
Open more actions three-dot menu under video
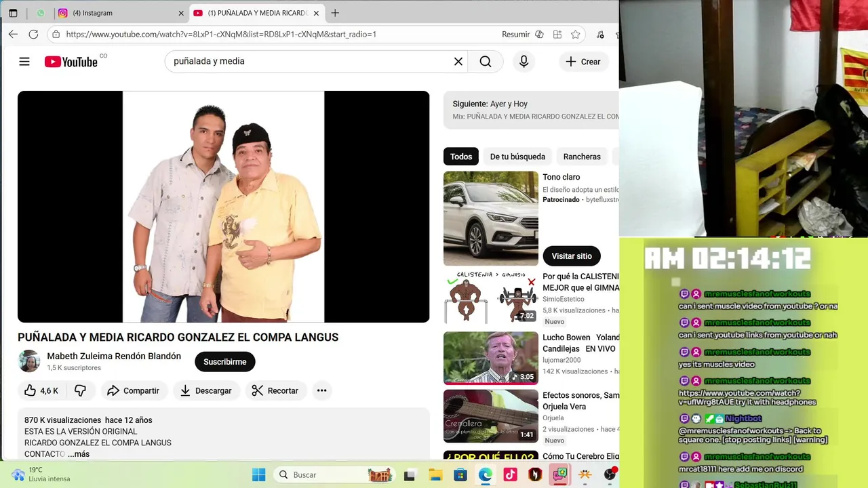pos(322,390)
